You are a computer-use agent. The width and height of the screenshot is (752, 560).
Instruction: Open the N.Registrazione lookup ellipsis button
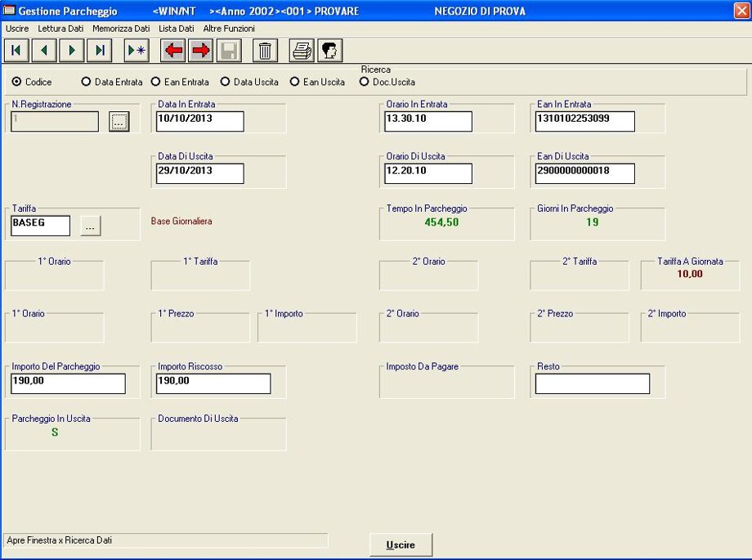click(x=119, y=122)
